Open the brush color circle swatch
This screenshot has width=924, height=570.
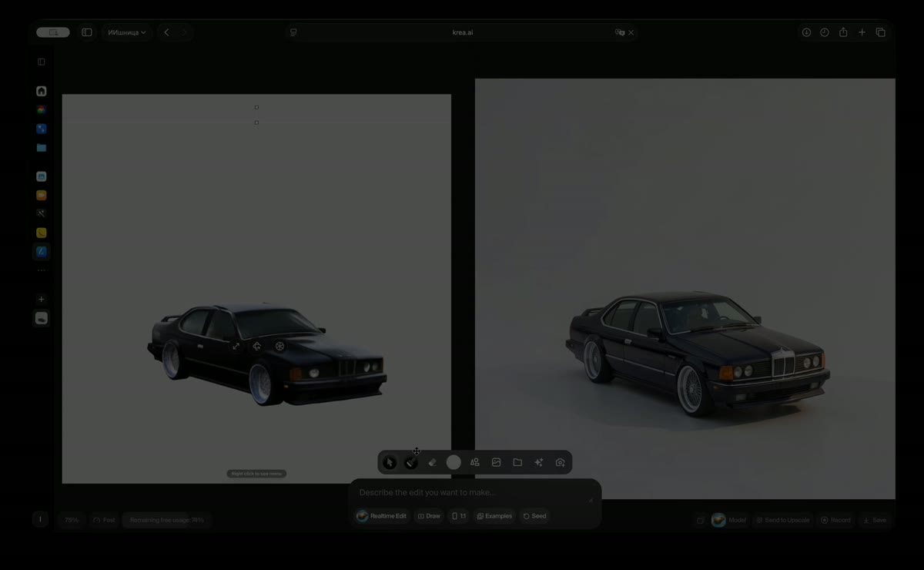[x=454, y=462]
